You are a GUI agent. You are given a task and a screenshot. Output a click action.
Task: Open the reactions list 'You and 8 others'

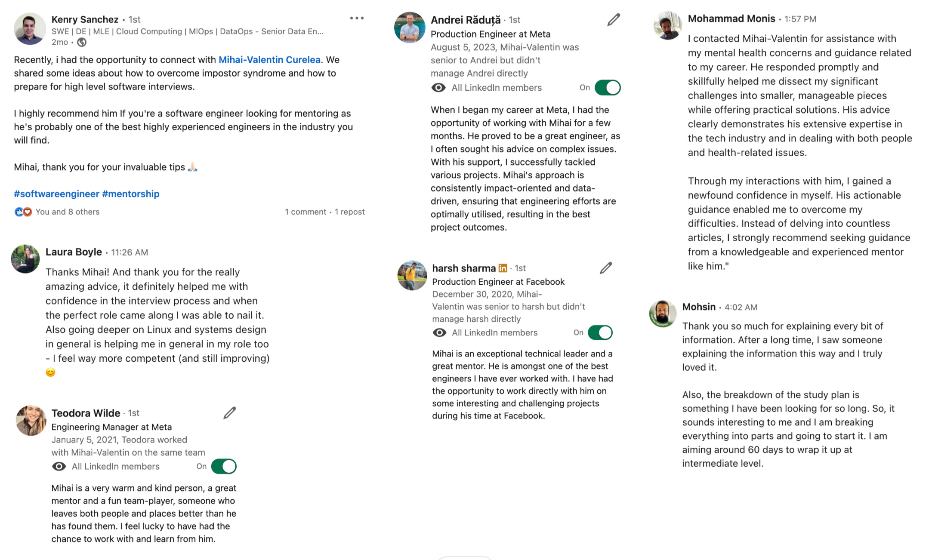tap(67, 212)
